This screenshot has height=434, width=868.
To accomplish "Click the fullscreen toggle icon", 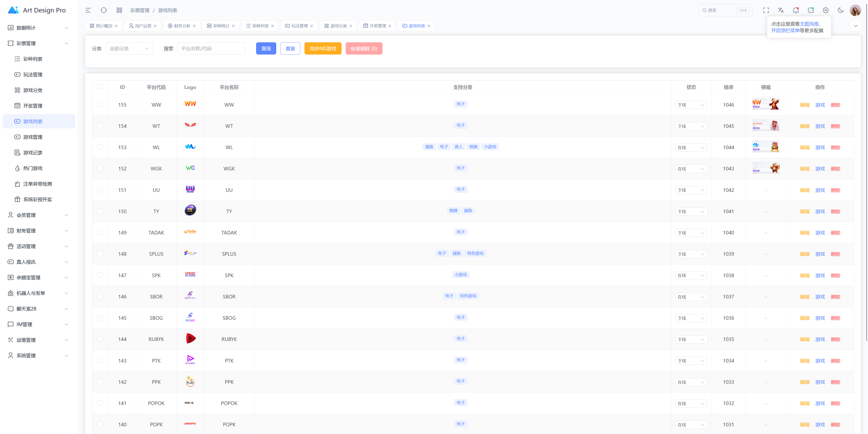I will [766, 10].
